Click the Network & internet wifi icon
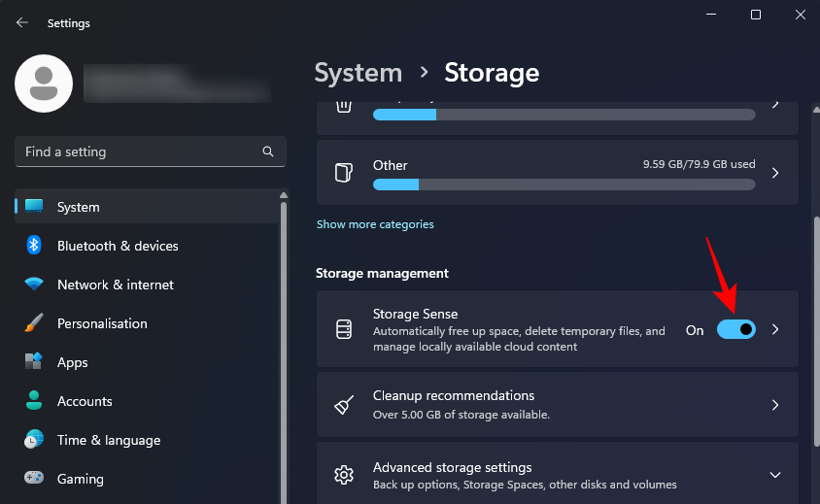The height and width of the screenshot is (504, 820). (34, 285)
